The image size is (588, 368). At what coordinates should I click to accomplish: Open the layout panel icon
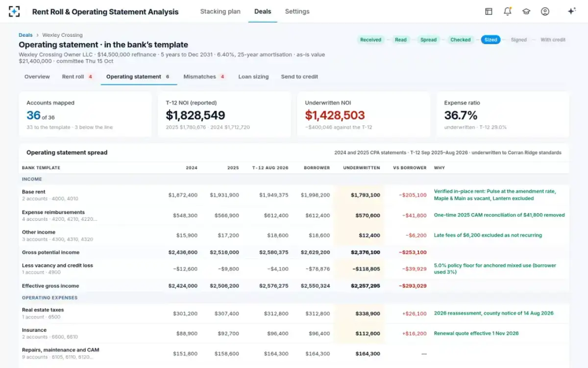(489, 11)
